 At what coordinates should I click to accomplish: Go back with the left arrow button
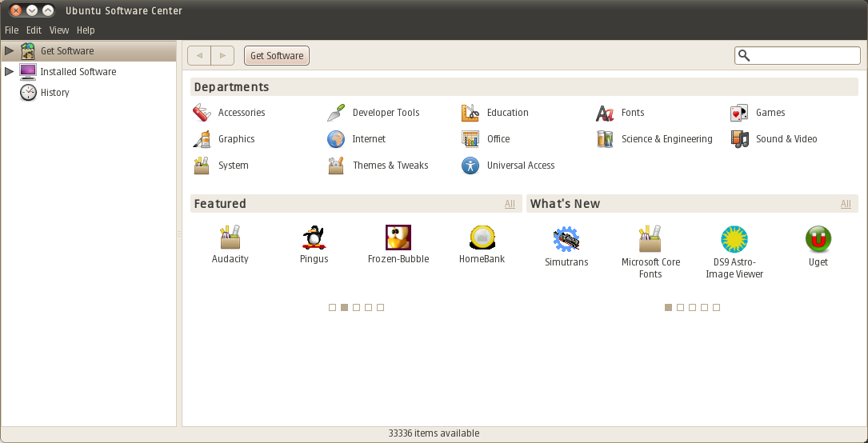[x=199, y=56]
